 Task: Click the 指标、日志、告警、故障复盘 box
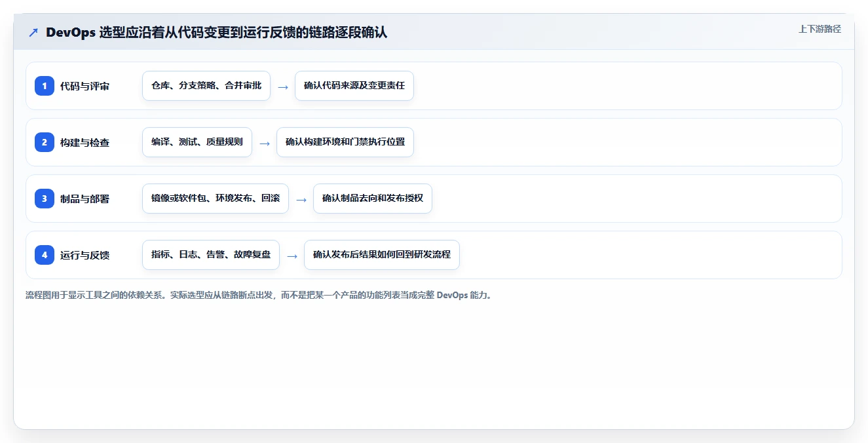tap(211, 255)
